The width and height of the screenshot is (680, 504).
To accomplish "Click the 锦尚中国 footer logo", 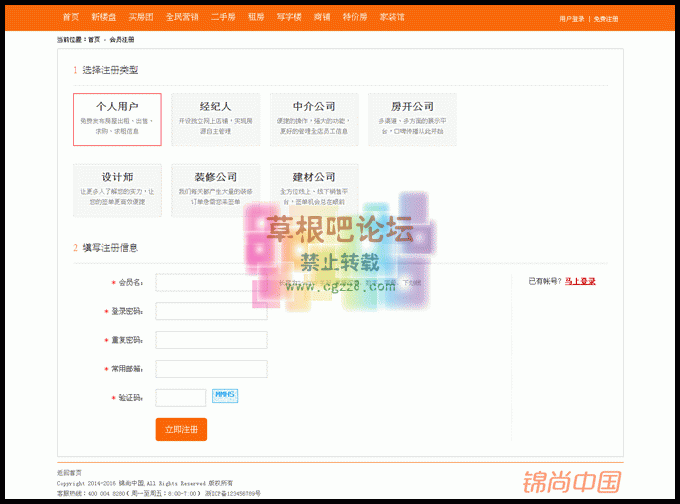I will (x=572, y=482).
